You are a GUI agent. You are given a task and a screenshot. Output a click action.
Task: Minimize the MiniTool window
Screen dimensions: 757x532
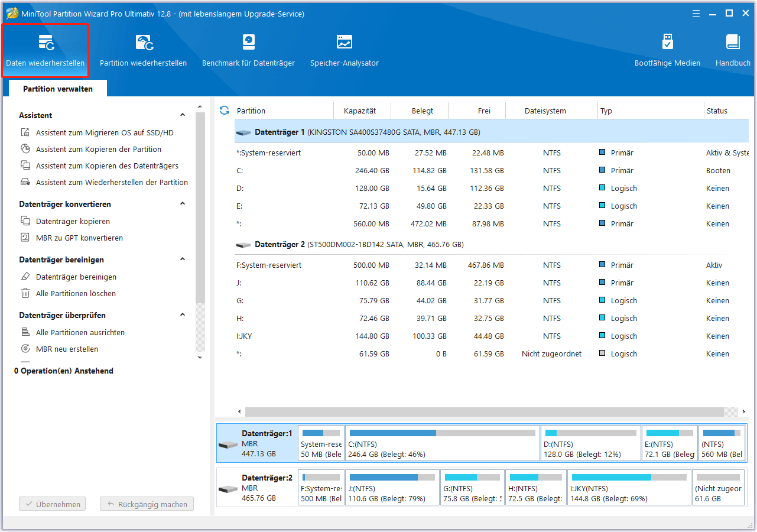713,13
